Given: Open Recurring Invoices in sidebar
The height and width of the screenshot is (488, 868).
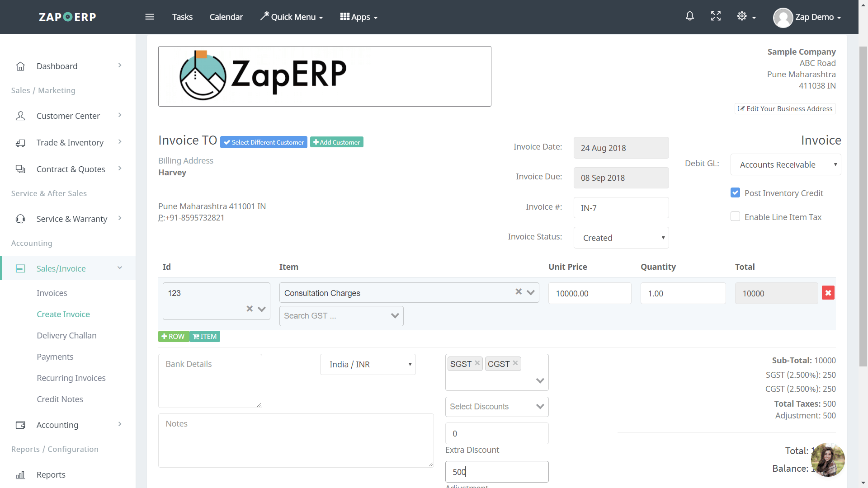Looking at the screenshot, I should click(x=71, y=378).
